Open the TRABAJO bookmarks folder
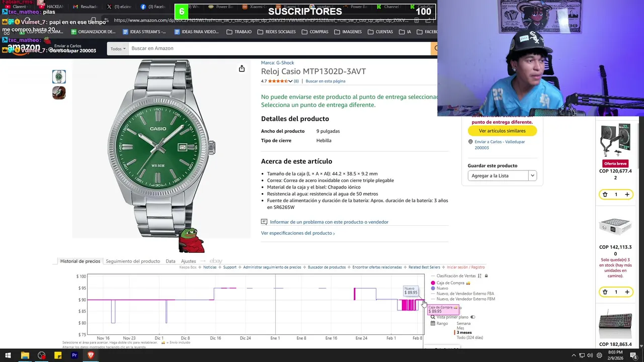This screenshot has width=644, height=362. [x=239, y=32]
